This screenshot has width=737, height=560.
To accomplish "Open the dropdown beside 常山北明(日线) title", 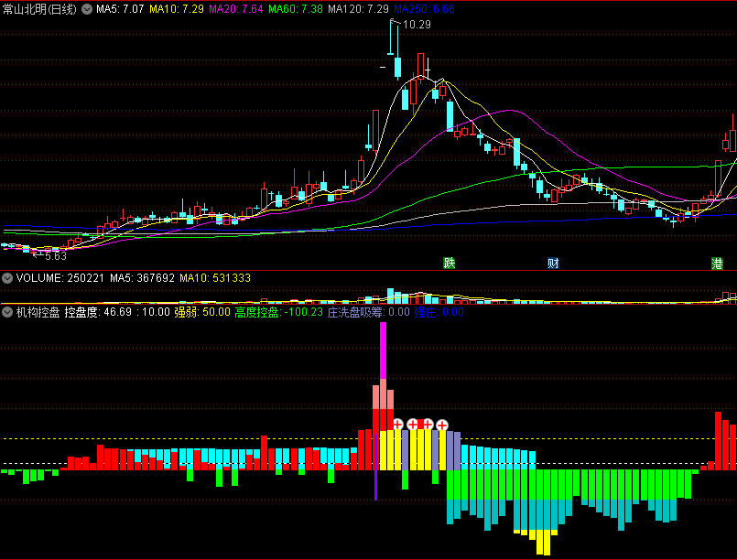I will point(87,9).
